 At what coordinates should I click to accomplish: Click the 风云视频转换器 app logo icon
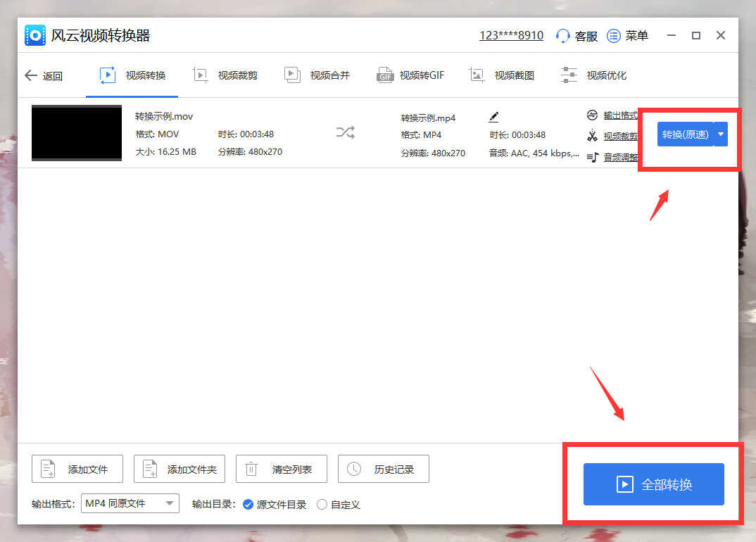(34, 35)
